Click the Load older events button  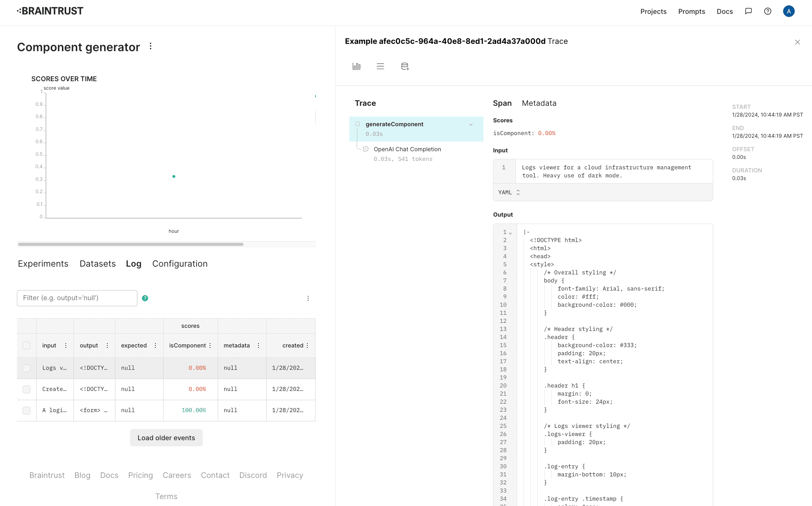[x=166, y=438]
